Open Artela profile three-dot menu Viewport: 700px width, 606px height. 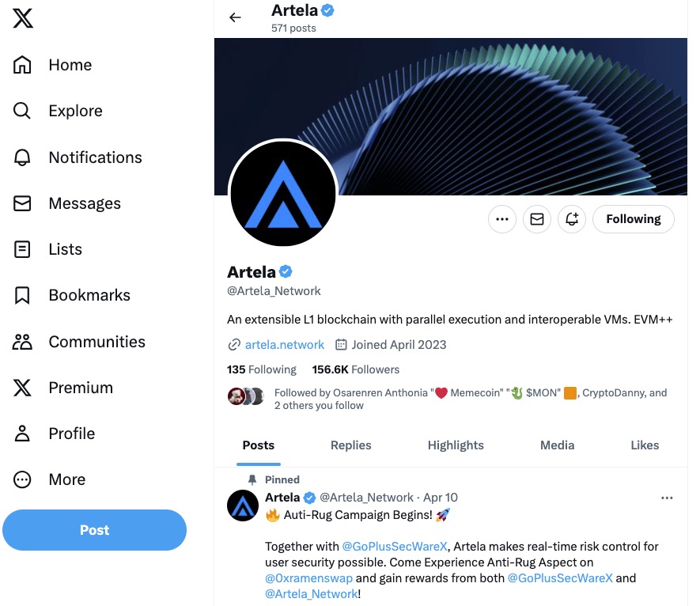pos(502,219)
